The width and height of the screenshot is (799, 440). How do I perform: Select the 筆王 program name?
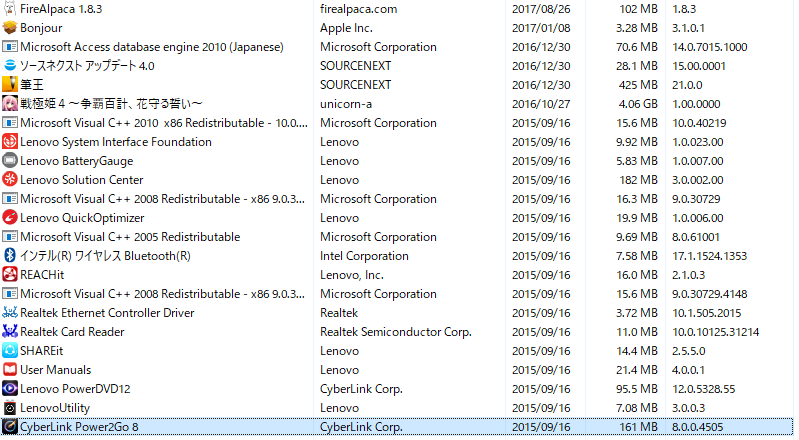(32, 85)
